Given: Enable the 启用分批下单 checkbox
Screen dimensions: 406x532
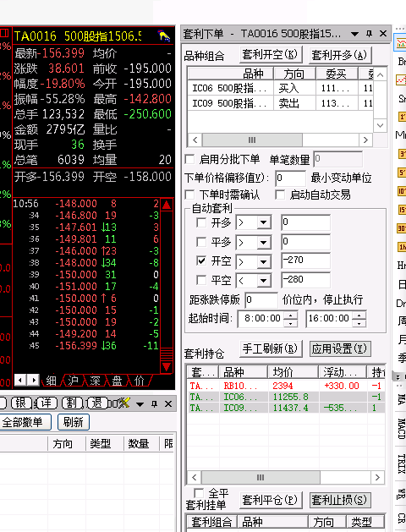Looking at the screenshot, I should click(190, 159).
